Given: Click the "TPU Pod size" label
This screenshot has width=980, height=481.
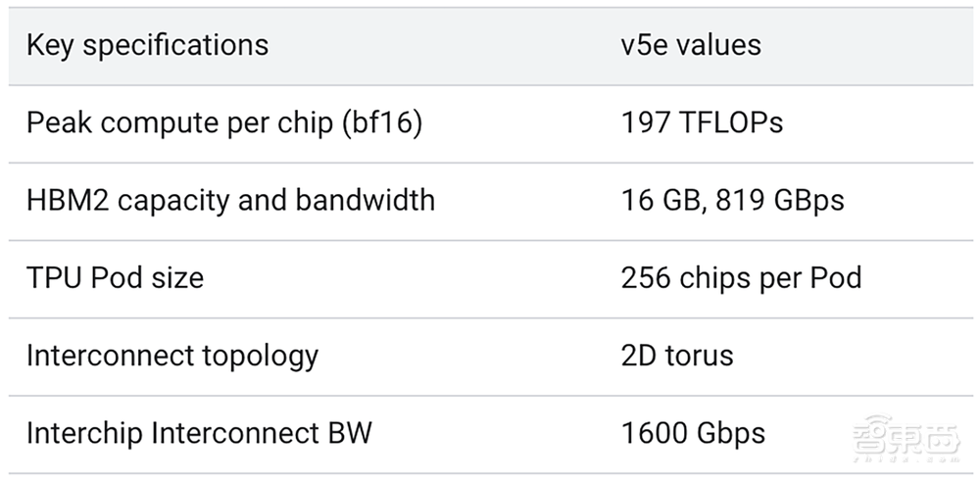Looking at the screenshot, I should (115, 278).
